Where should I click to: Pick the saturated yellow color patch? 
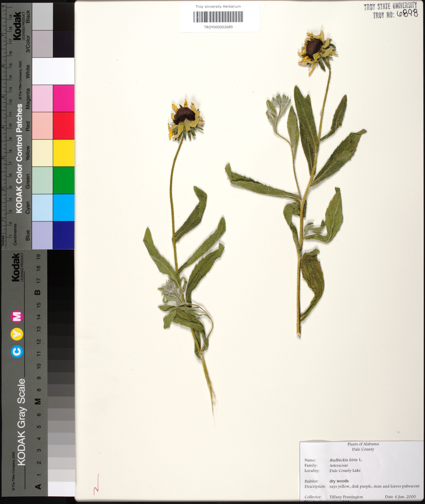(x=64, y=153)
